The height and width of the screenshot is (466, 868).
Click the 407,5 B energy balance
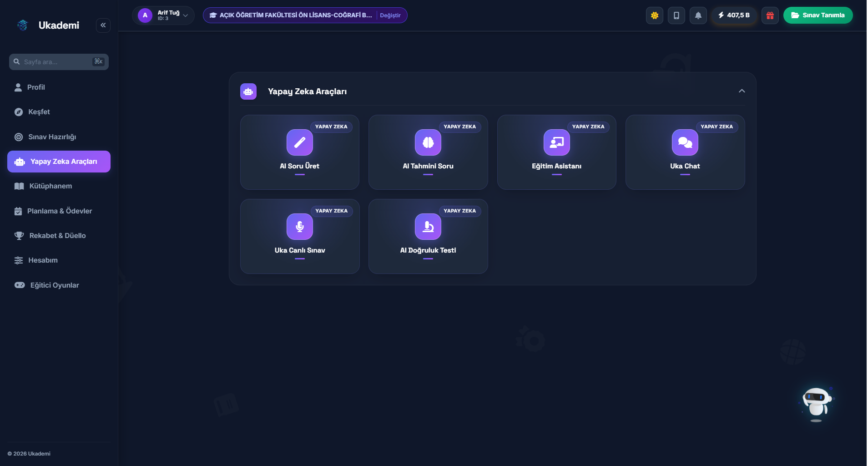[734, 15]
